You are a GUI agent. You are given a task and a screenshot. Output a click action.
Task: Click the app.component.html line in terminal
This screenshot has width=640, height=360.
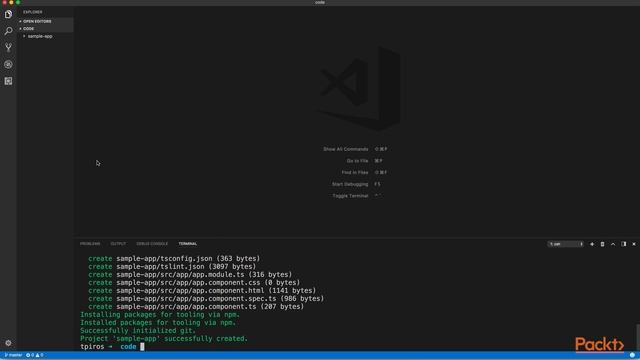(x=202, y=291)
